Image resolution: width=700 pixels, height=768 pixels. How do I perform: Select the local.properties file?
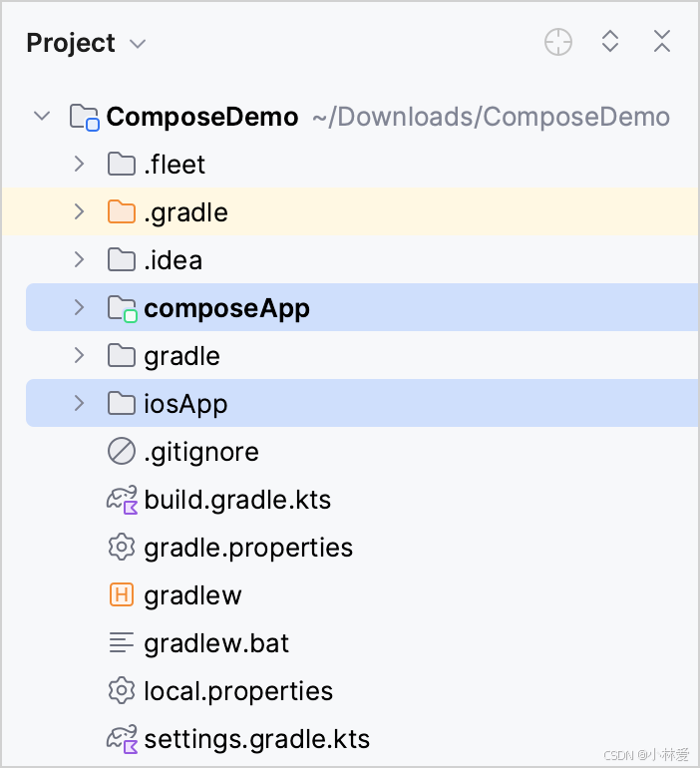220,691
